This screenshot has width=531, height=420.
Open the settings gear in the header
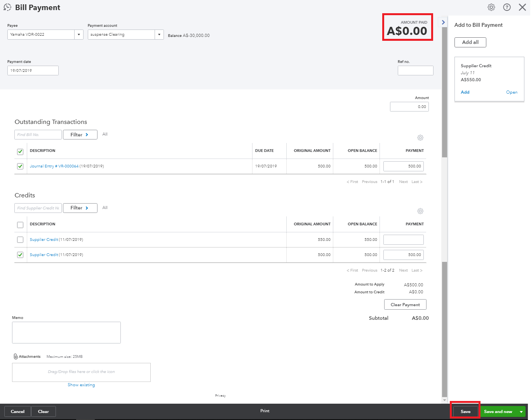pyautogui.click(x=491, y=7)
